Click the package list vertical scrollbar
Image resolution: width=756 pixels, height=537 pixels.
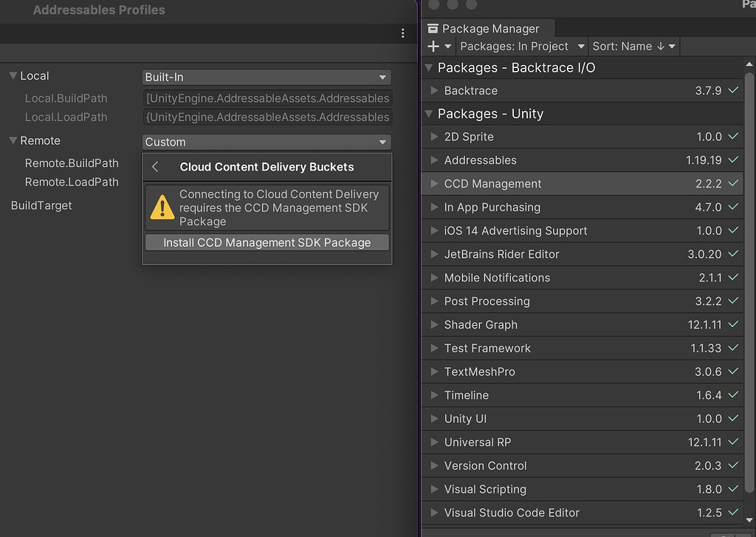point(751,295)
